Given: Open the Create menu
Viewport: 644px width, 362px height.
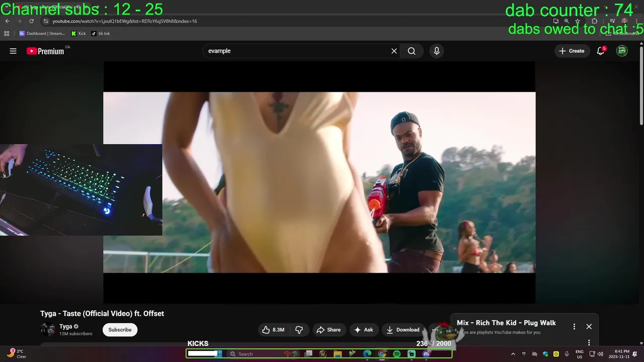Looking at the screenshot, I should (572, 51).
